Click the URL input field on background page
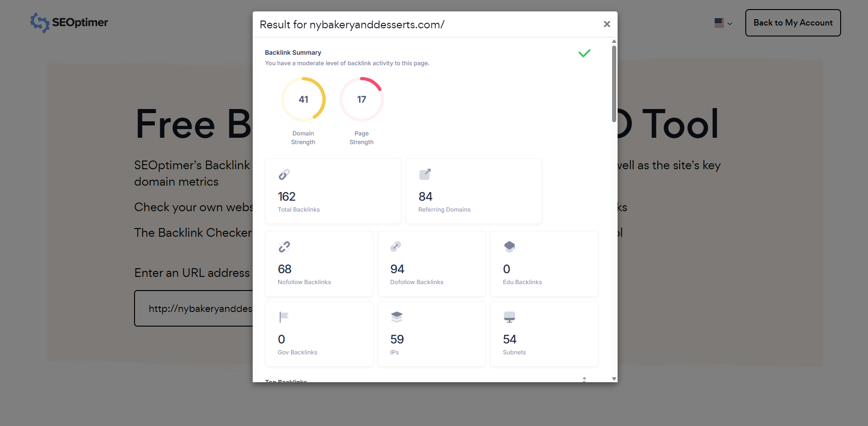This screenshot has width=868, height=426. pos(194,308)
